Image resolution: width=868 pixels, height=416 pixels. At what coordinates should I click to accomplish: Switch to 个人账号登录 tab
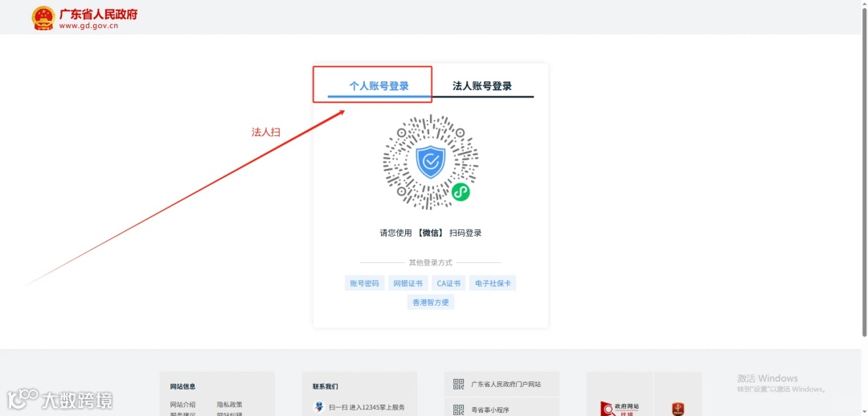(x=379, y=86)
